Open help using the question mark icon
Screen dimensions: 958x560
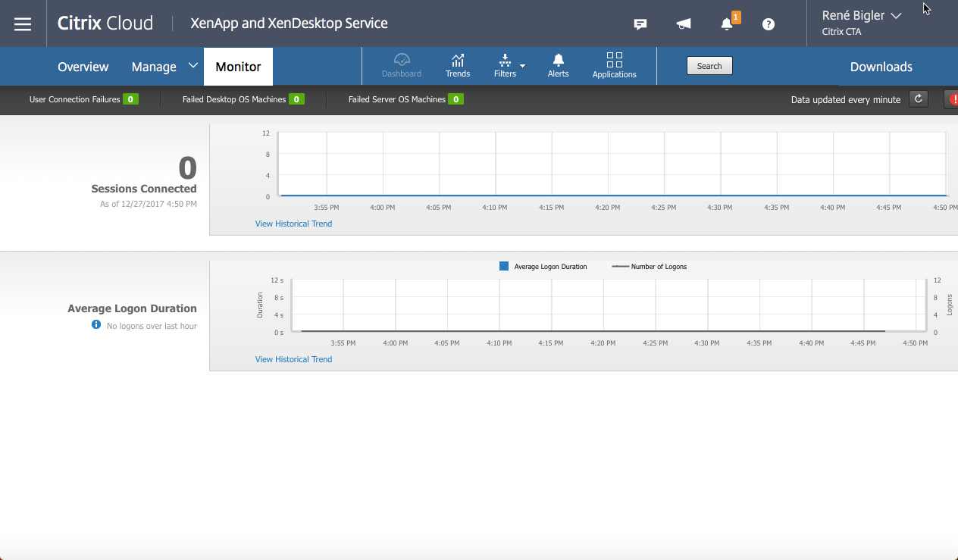coord(768,23)
